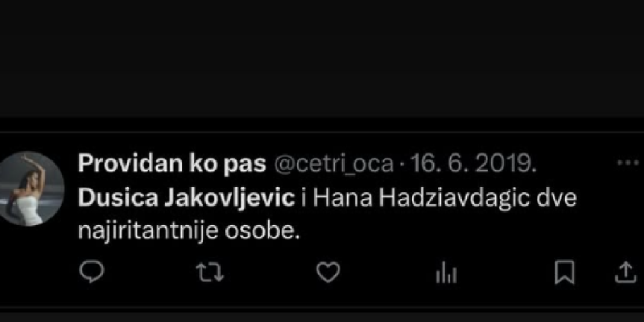Open the view analytics bar chart icon
The width and height of the screenshot is (644, 322).
(446, 274)
